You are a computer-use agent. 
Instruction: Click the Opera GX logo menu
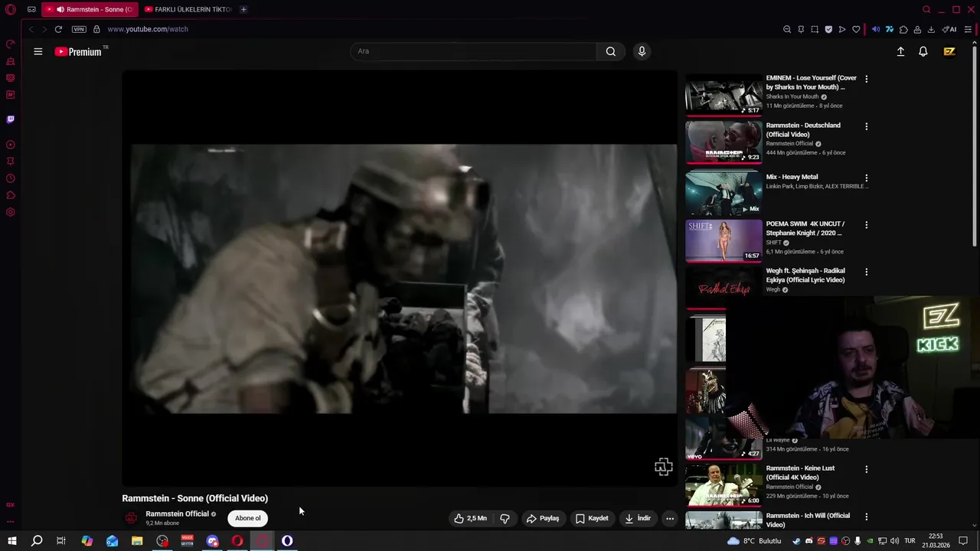coord(11,10)
